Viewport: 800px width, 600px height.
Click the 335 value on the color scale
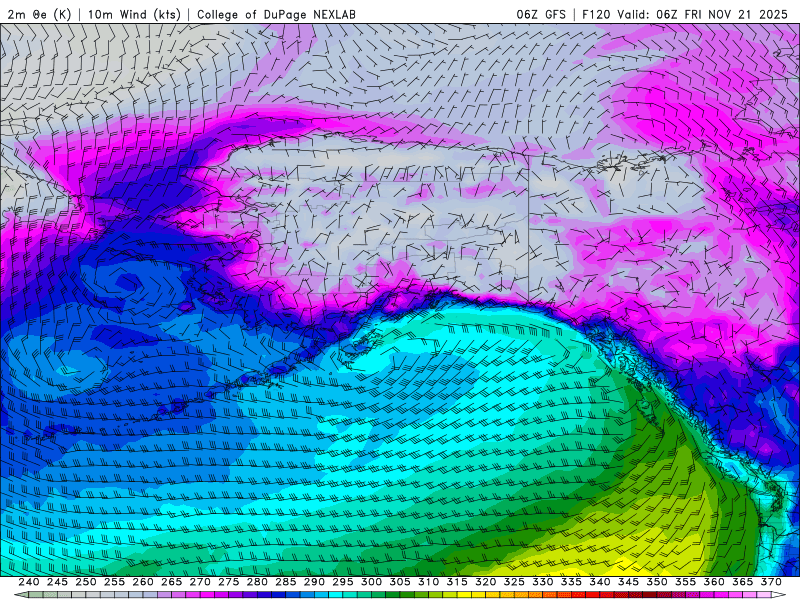pyautogui.click(x=571, y=582)
